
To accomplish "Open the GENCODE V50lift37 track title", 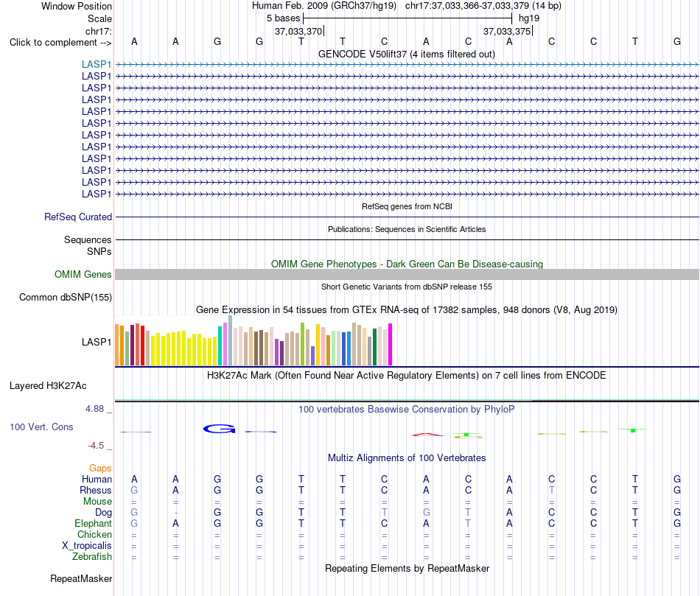I will click(406, 54).
